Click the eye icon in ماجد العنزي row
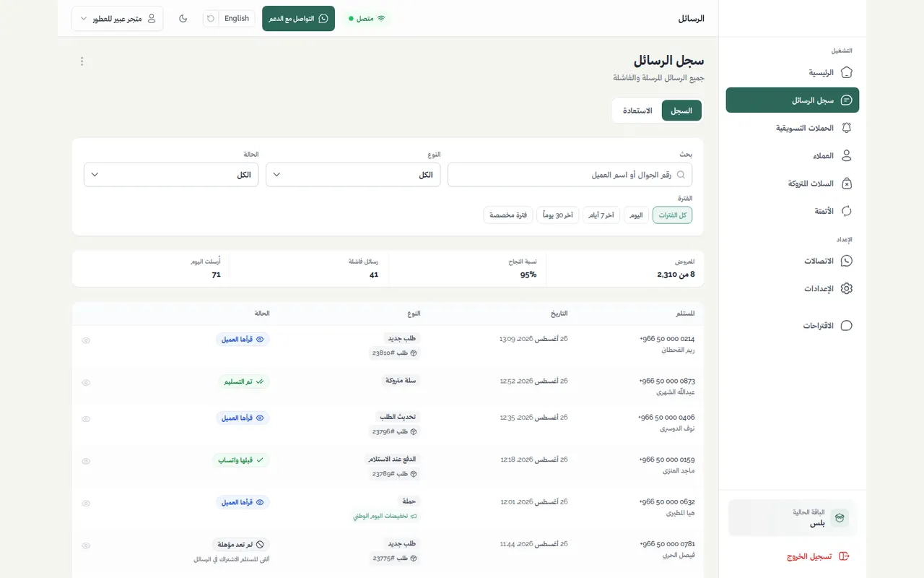Image resolution: width=924 pixels, height=578 pixels. click(86, 461)
